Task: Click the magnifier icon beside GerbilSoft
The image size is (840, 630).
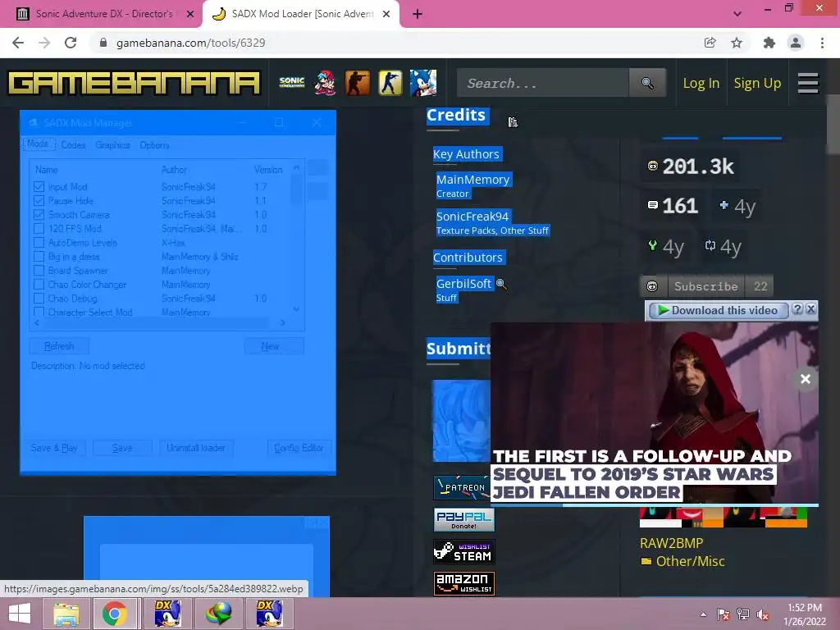Action: coord(501,284)
